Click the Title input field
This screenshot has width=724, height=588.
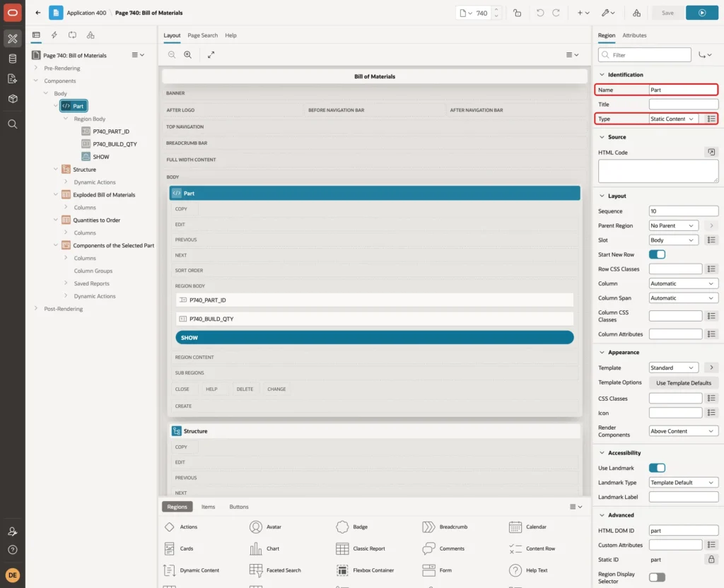pos(684,105)
